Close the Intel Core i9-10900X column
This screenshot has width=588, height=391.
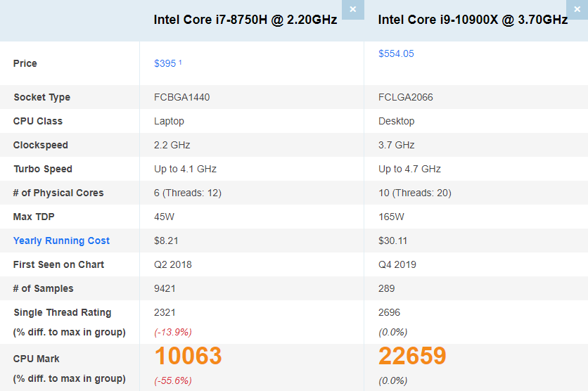(x=576, y=9)
